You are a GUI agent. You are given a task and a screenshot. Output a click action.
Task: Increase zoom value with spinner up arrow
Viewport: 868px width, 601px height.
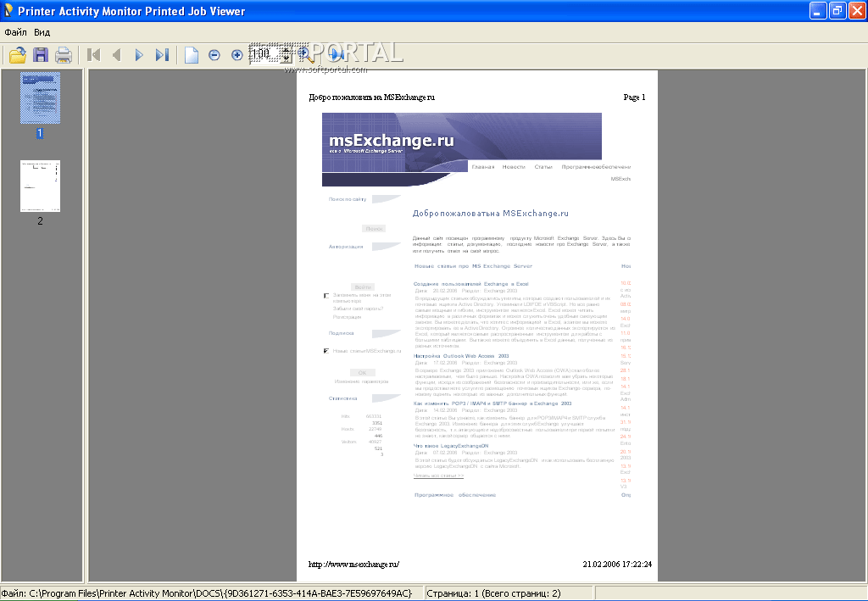pos(287,50)
